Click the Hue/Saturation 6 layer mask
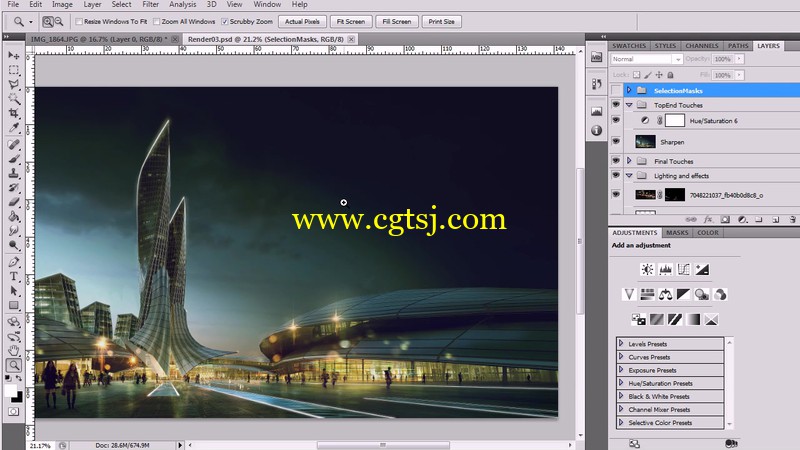This screenshot has width=800, height=450. (x=674, y=120)
